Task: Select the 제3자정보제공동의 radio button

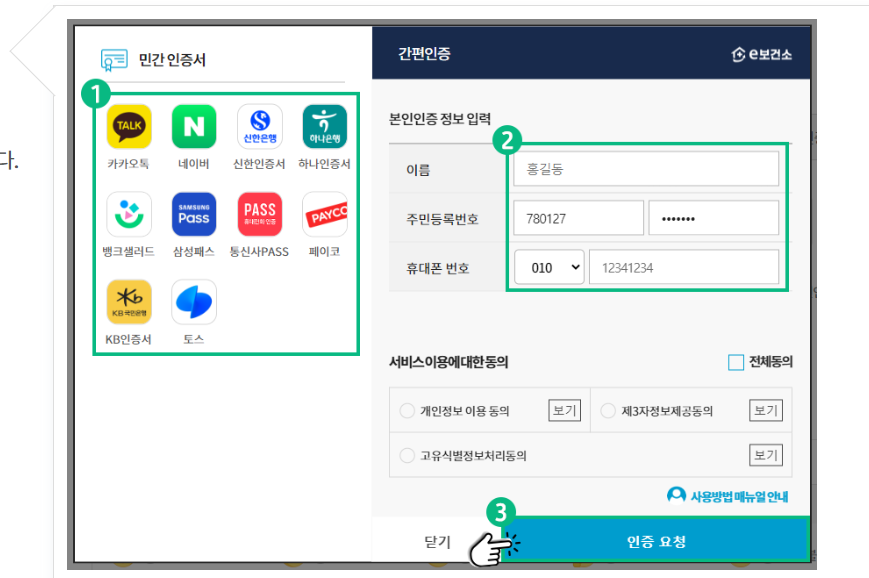Action: pos(608,411)
